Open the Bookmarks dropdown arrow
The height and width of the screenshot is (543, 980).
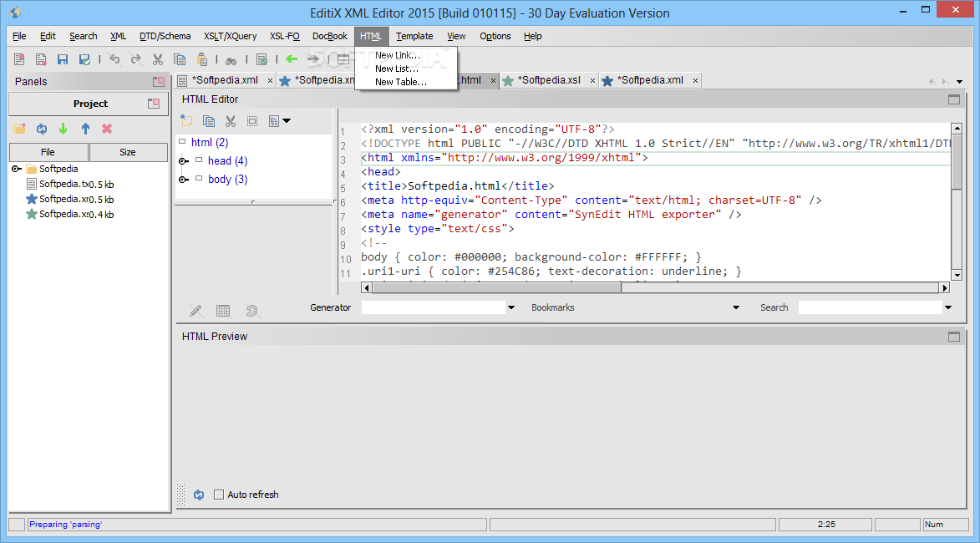point(736,307)
